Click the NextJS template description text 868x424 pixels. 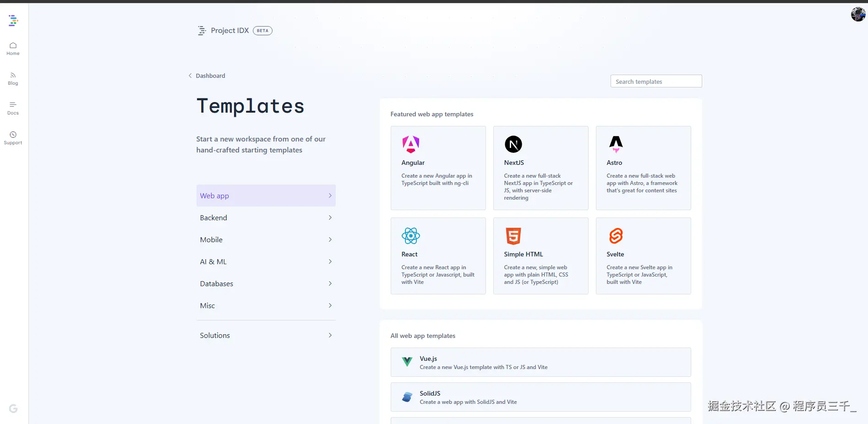pos(538,187)
